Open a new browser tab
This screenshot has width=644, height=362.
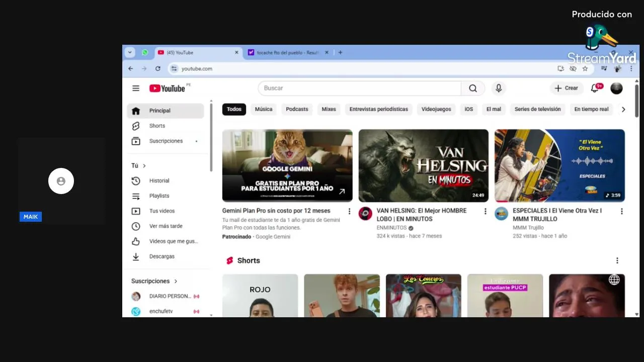pos(340,52)
